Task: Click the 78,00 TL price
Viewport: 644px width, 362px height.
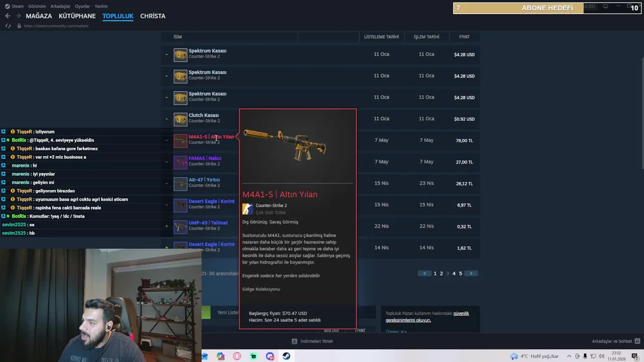Action: pos(464,141)
